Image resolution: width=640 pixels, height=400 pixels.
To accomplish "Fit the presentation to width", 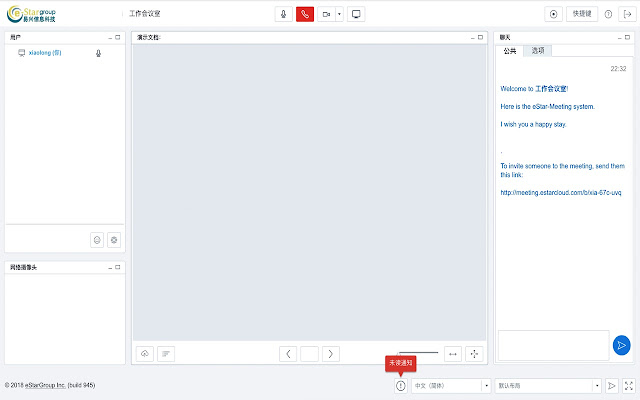I will point(453,354).
